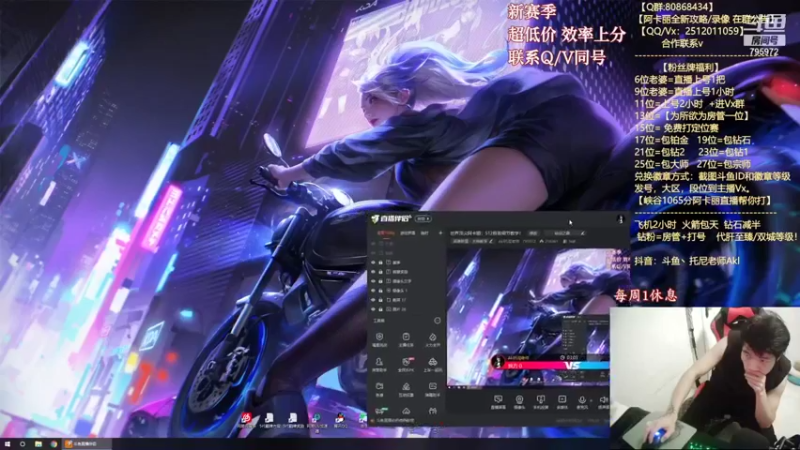Open the recording camera tool in the toolbox
Screen dimensions: 800x450
[x=380, y=389]
